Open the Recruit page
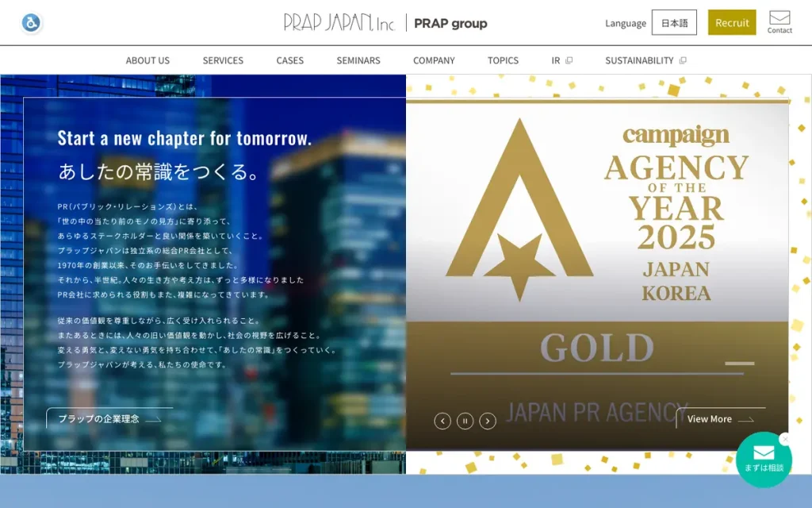812x508 pixels. tap(732, 23)
